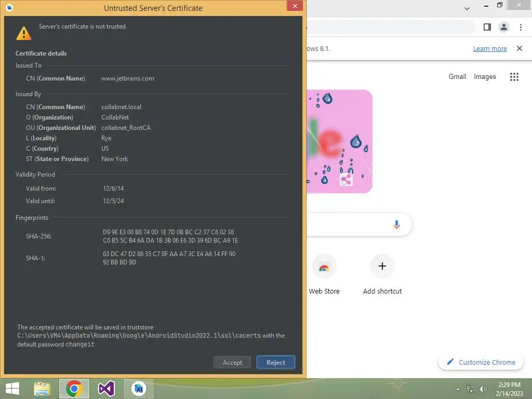Click the Chrome tab search chevron
532x399 pixels.
click(467, 8)
